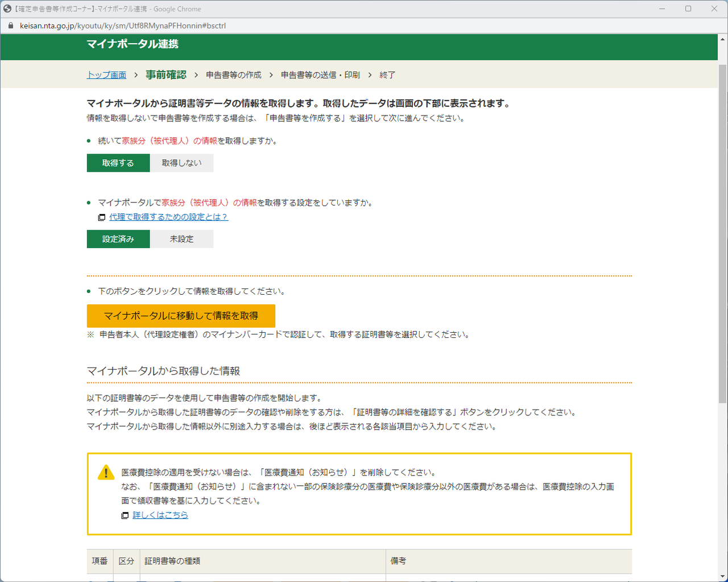Select 取得する for family information
This screenshot has height=582, width=728.
tap(118, 163)
